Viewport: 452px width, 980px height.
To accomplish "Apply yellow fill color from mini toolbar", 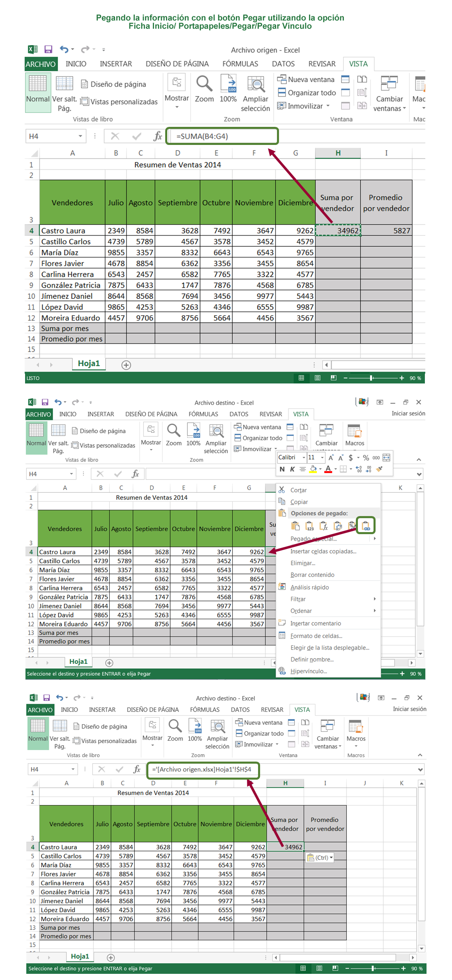I will click(313, 469).
